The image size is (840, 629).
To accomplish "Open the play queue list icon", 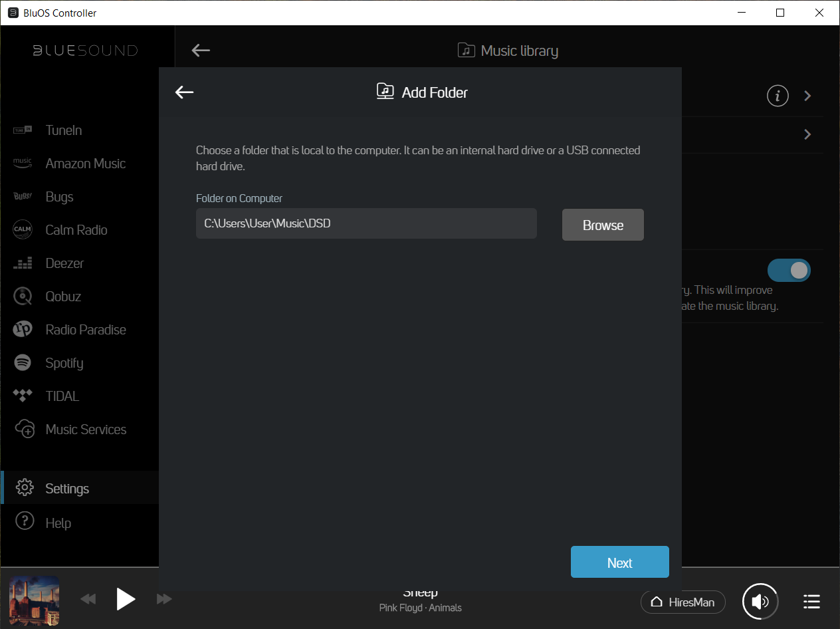I will coord(811,602).
